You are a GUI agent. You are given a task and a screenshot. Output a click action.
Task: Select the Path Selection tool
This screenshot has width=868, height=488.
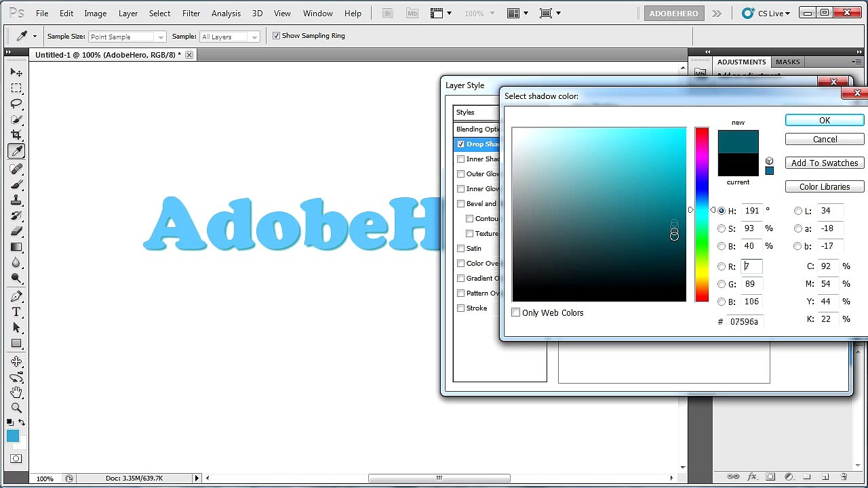(16, 327)
